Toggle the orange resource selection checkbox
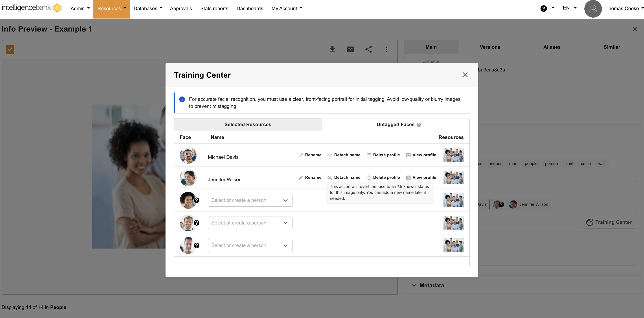This screenshot has width=644, height=318. 10,49
